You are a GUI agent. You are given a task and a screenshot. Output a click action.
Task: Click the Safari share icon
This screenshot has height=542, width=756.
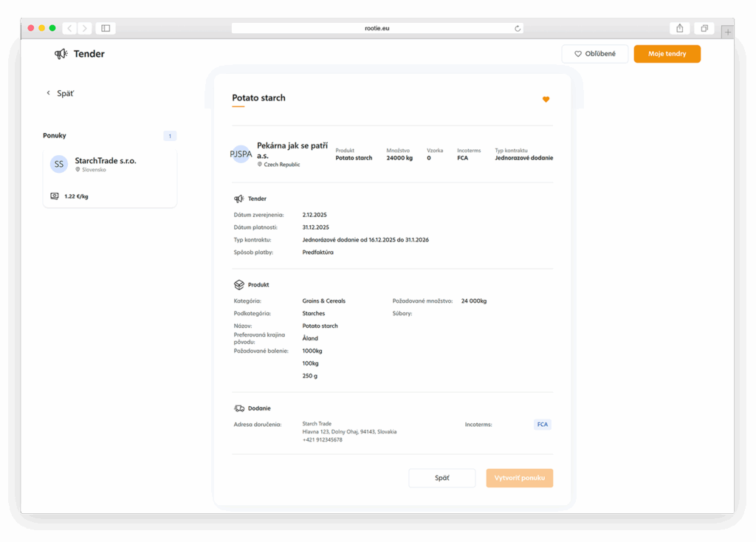tap(679, 28)
